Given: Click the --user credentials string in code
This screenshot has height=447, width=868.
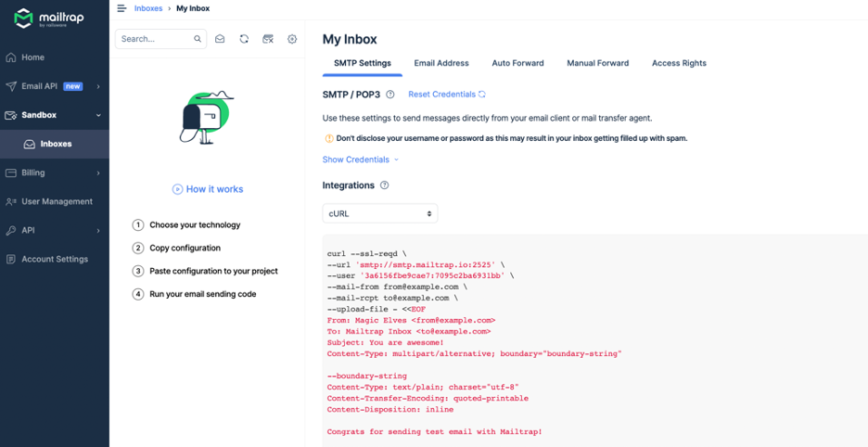Looking at the screenshot, I should (434, 275).
